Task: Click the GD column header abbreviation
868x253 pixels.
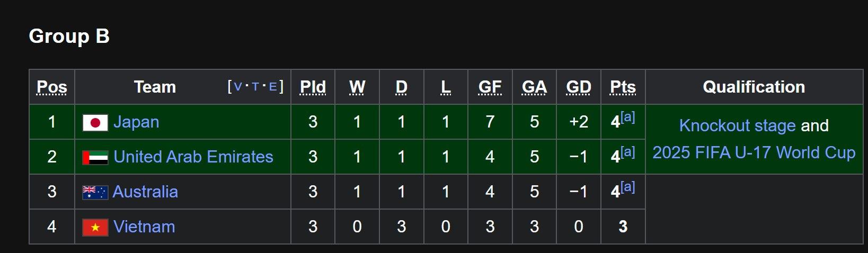Action: tap(578, 87)
